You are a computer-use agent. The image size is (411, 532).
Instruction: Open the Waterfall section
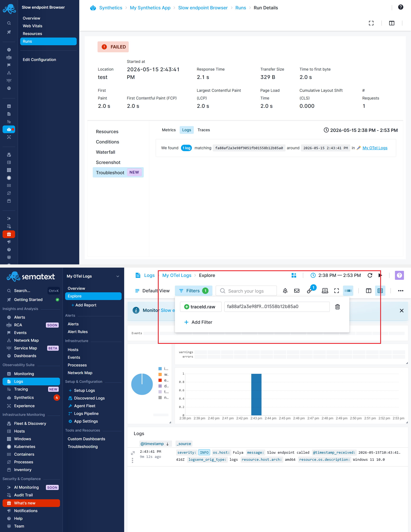point(106,152)
